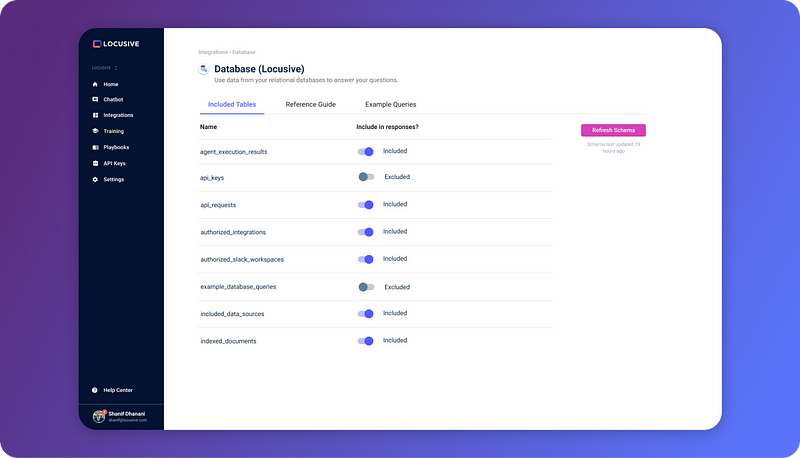The height and width of the screenshot is (458, 800).
Task: Click the Excluded label beside api_keys
Action: coord(397,177)
